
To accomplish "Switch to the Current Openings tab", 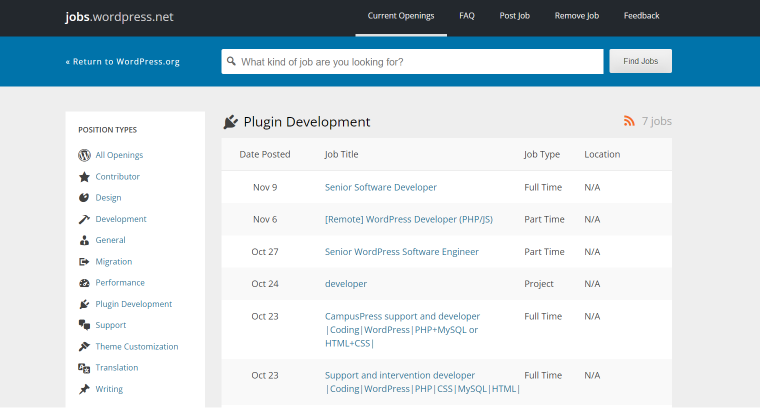I will click(x=401, y=16).
